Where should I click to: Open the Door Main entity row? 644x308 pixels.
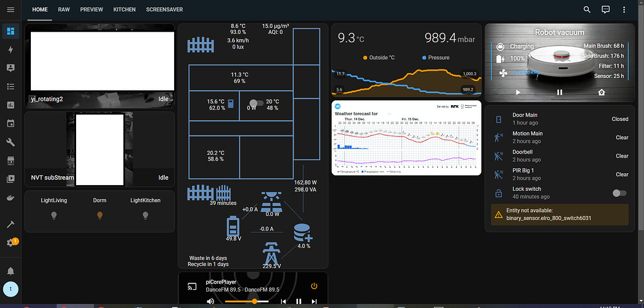click(560, 119)
